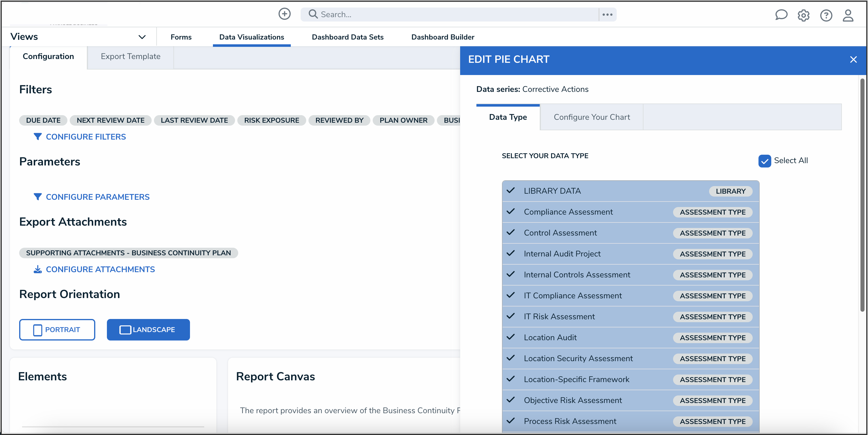The height and width of the screenshot is (435, 868).
Task: Click the Configure Attachments download icon
Action: [x=37, y=270]
